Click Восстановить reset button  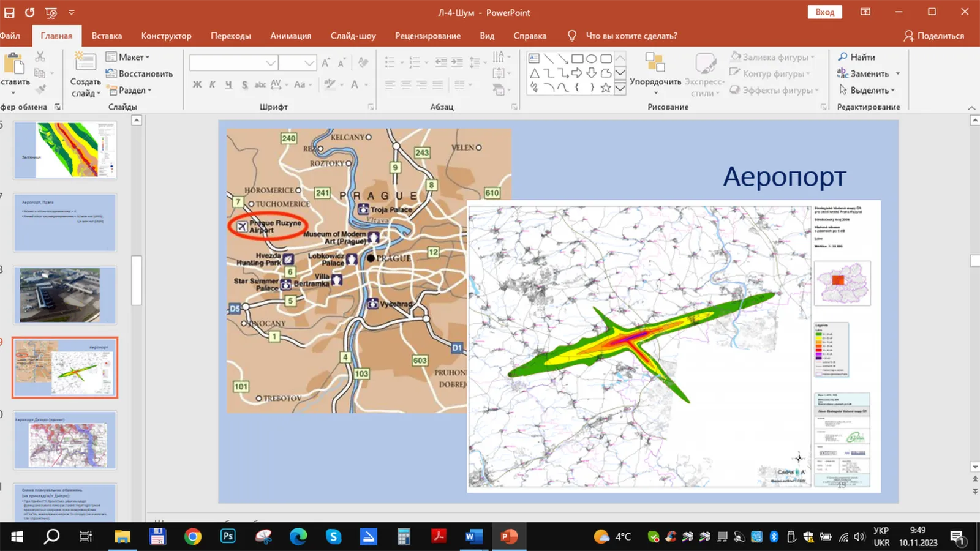[139, 73]
